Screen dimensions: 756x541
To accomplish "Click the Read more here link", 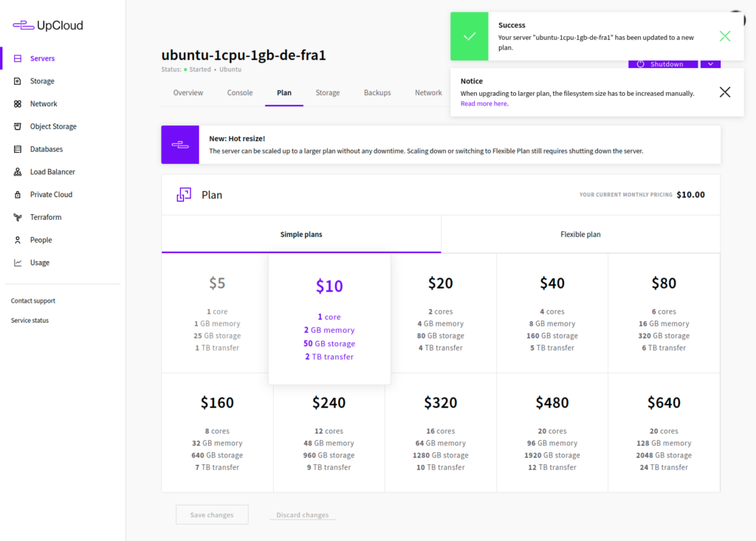I will click(484, 104).
